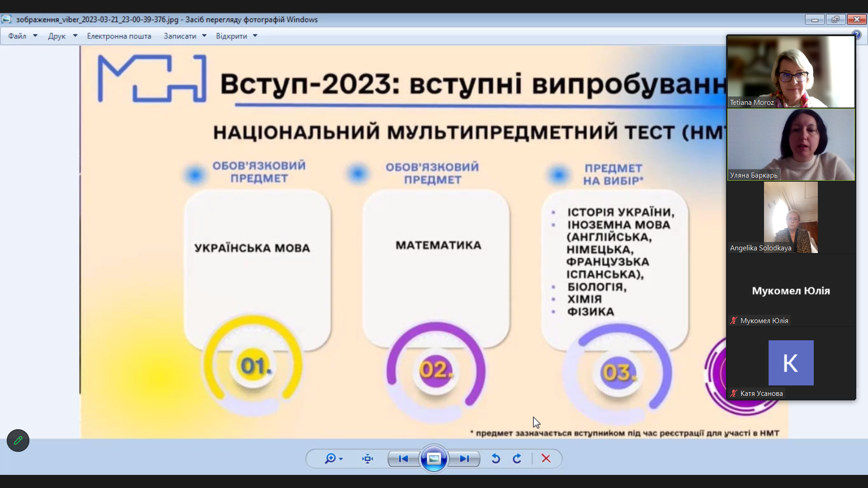Rotate the image clockwise
This screenshot has height=488, width=868.
pyautogui.click(x=517, y=459)
